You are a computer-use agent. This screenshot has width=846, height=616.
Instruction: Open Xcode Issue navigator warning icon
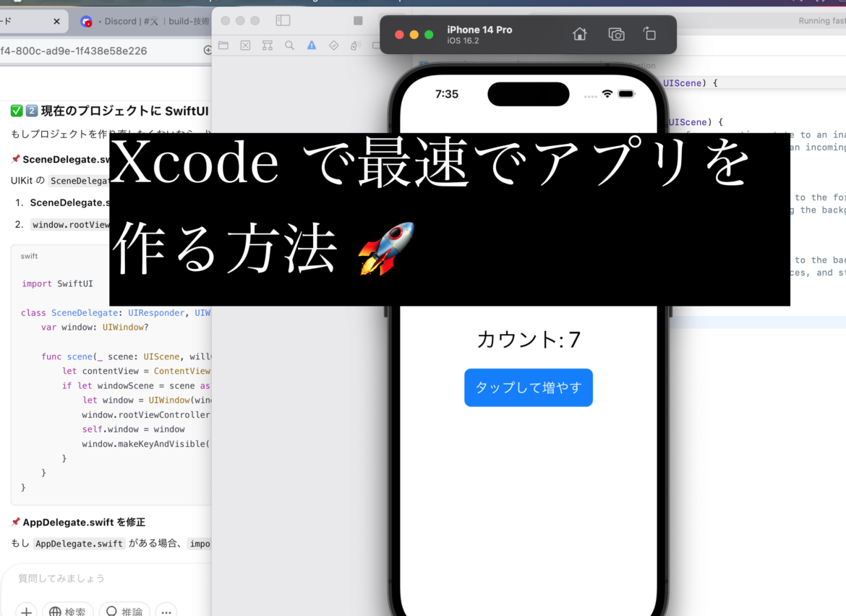(312, 46)
